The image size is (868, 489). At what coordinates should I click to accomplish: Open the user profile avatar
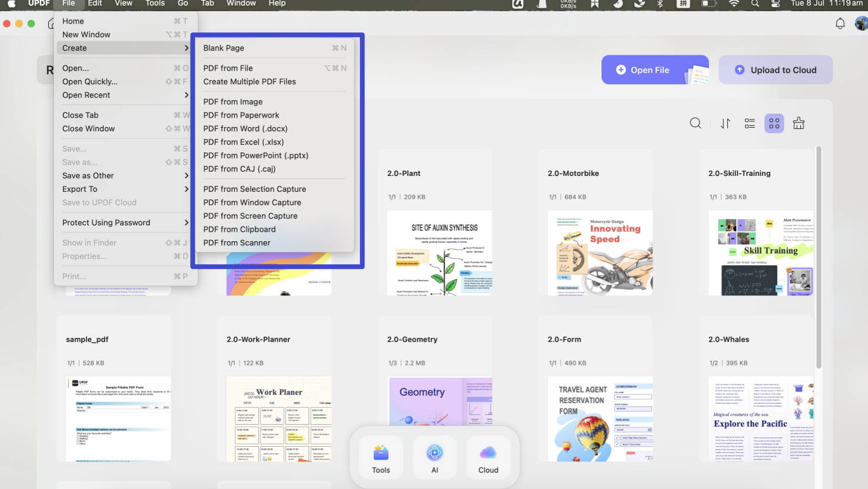861,24
